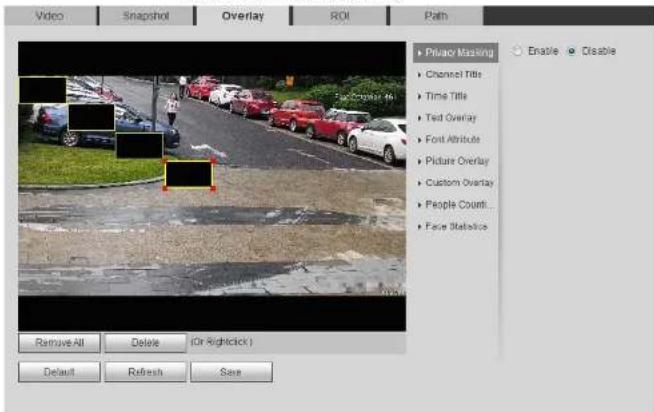Screen dimensions: 654x412
Task: Select the privacy mask covering the blue car
Action: 91,117
